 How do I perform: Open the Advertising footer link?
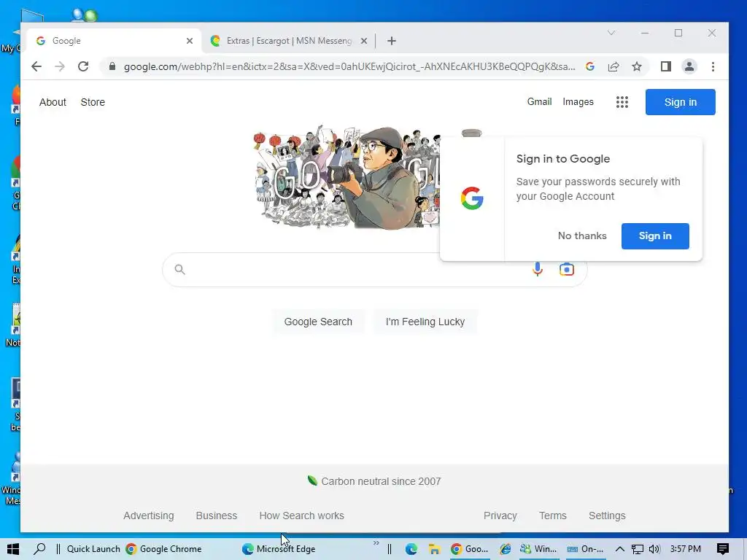point(149,516)
